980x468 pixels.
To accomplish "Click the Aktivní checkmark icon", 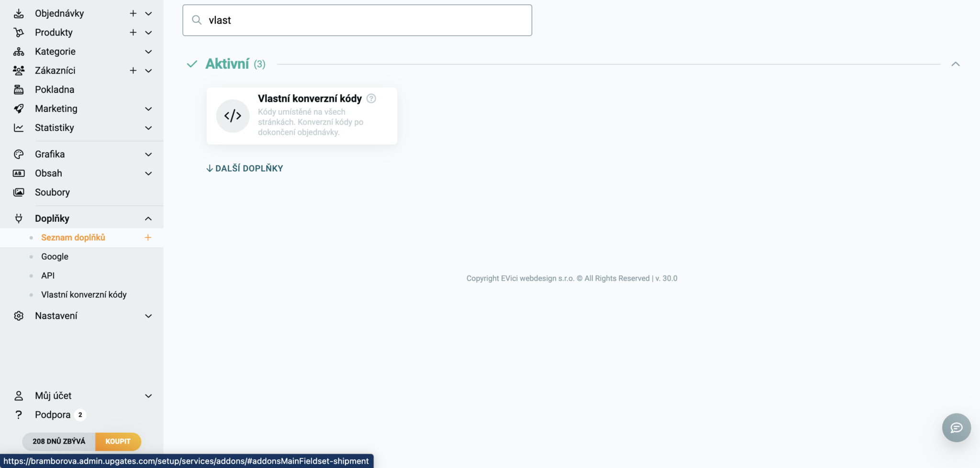I will 192,64.
